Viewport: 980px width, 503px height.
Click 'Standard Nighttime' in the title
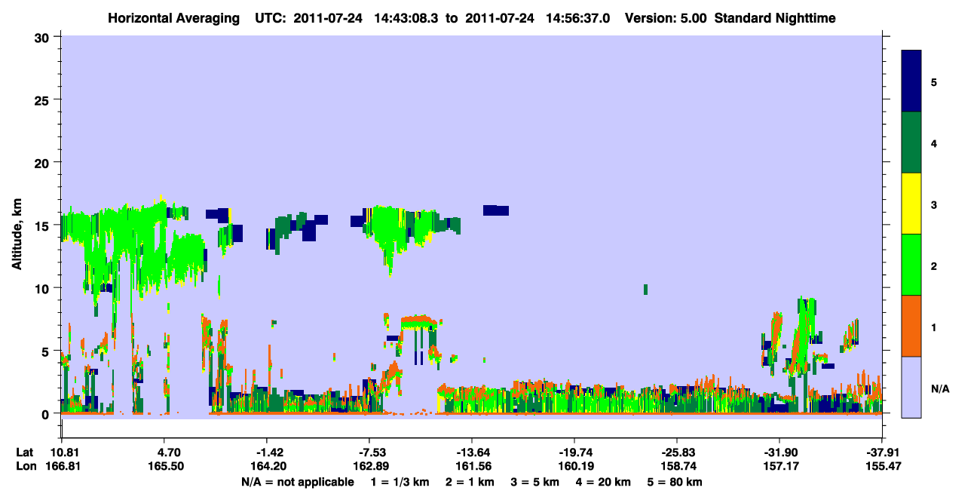[x=775, y=17]
